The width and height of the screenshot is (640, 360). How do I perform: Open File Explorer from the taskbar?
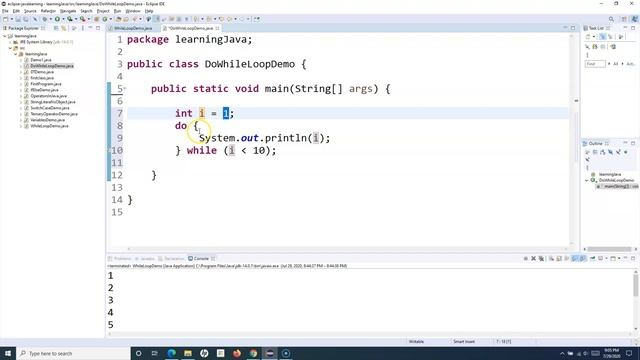point(188,353)
